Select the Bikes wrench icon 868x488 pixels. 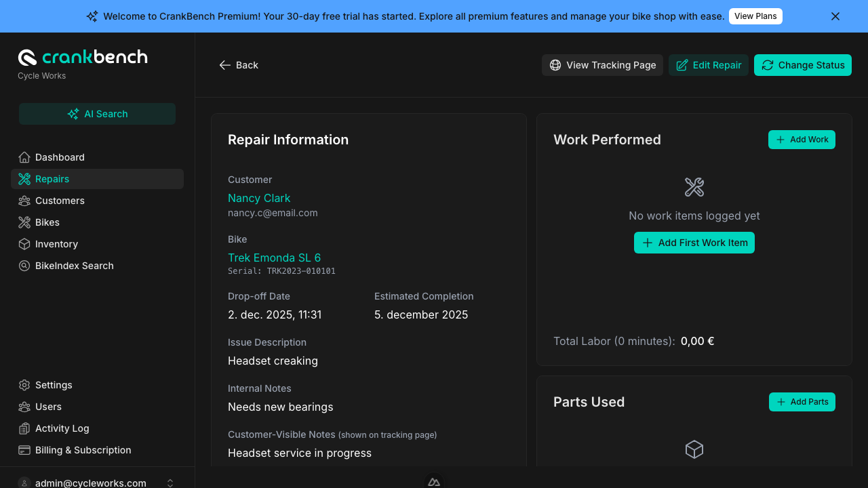click(x=24, y=222)
